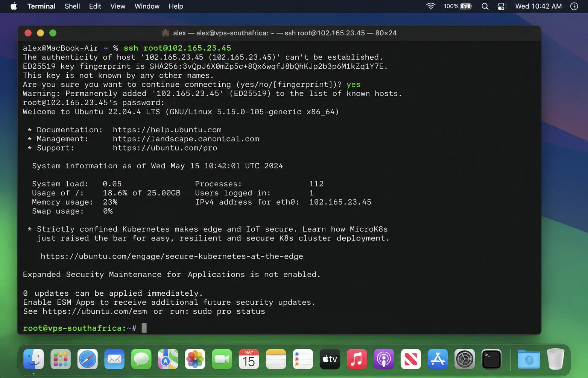Screen dimensions: 588x378
Task: Click the password prompt line
Action: click(x=94, y=103)
